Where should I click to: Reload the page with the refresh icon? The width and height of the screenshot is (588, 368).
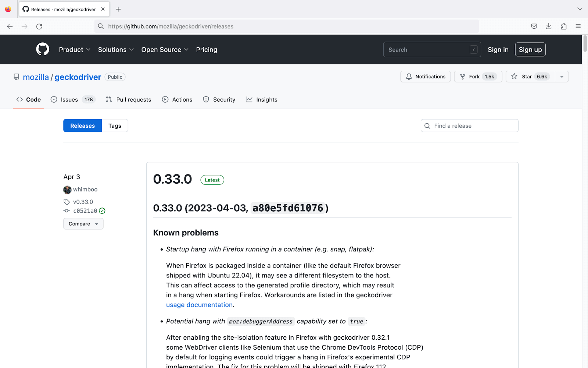point(39,26)
